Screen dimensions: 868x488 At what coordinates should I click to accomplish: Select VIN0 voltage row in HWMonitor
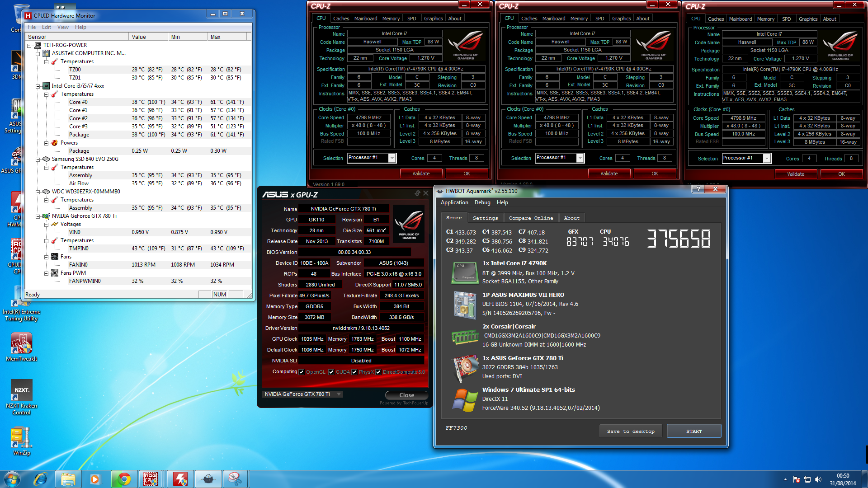coord(138,232)
